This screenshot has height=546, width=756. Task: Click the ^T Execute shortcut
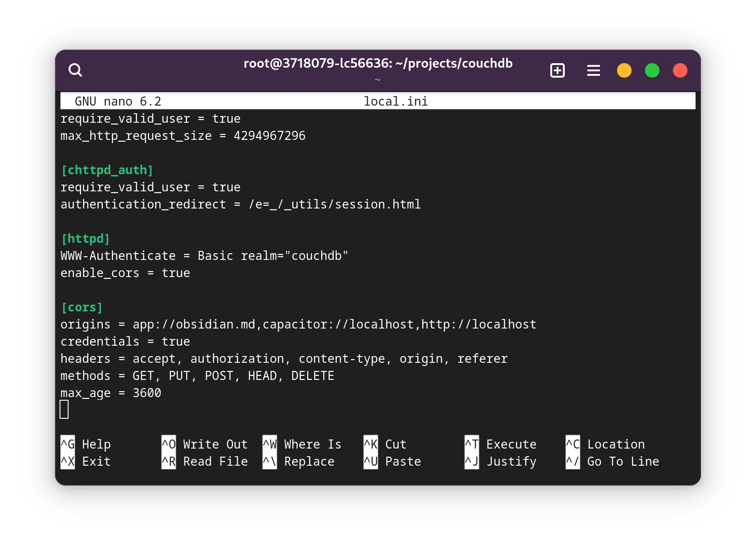[501, 444]
